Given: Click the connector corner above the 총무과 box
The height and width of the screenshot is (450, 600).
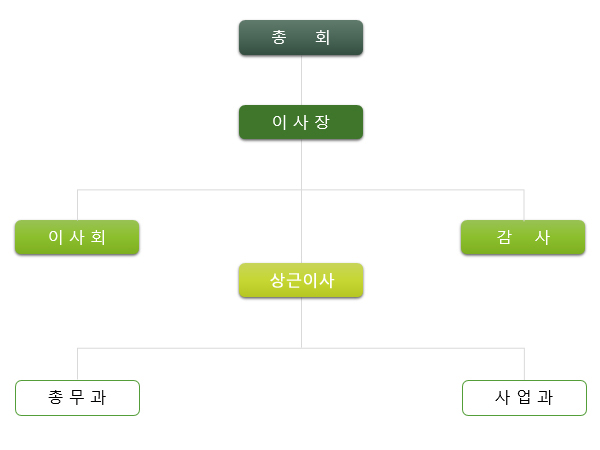Looking at the screenshot, I should pyautogui.click(x=77, y=348).
